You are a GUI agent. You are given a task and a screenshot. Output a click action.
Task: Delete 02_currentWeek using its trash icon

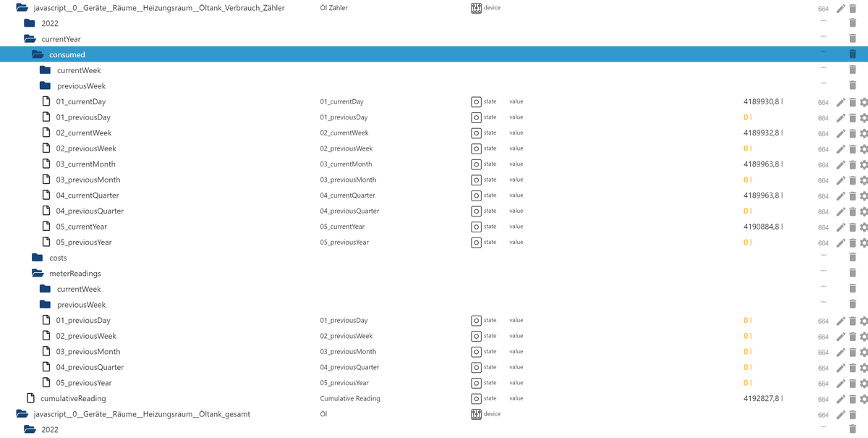click(x=852, y=134)
